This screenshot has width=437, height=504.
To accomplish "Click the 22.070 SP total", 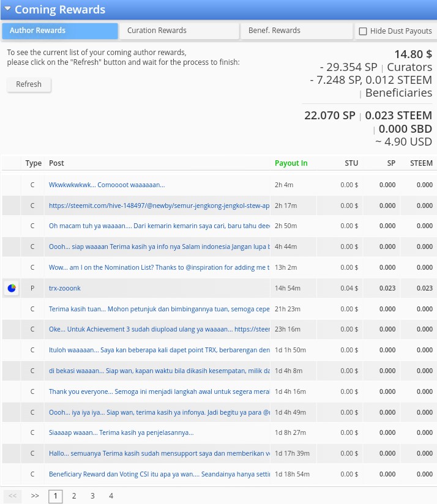I will pyautogui.click(x=330, y=116).
